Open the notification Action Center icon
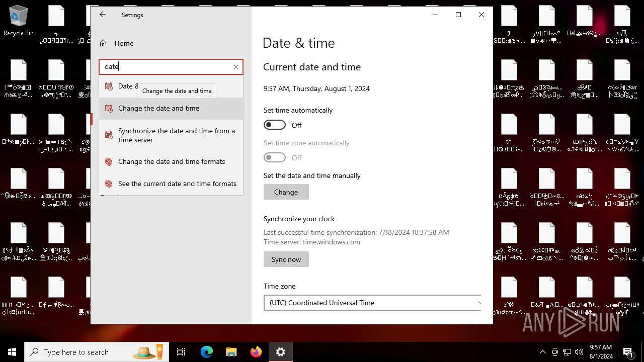644x362 pixels. pos(628,352)
